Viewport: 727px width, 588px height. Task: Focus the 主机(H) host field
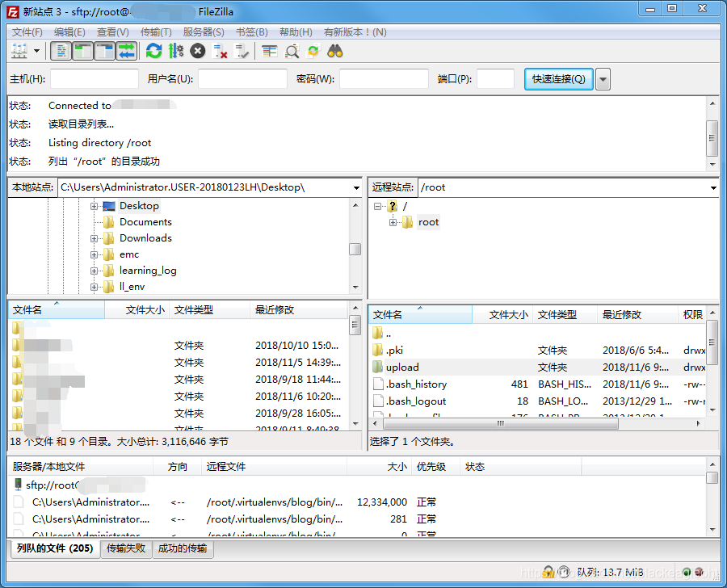pyautogui.click(x=95, y=79)
